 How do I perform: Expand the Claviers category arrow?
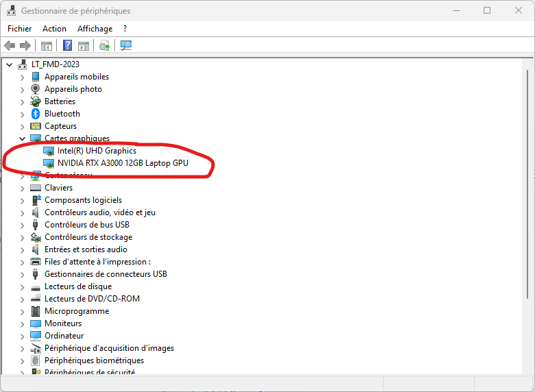(x=22, y=188)
